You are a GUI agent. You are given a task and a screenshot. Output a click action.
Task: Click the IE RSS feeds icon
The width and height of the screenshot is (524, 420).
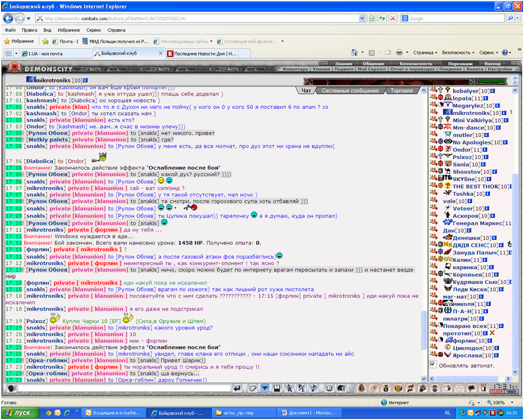[x=372, y=53]
